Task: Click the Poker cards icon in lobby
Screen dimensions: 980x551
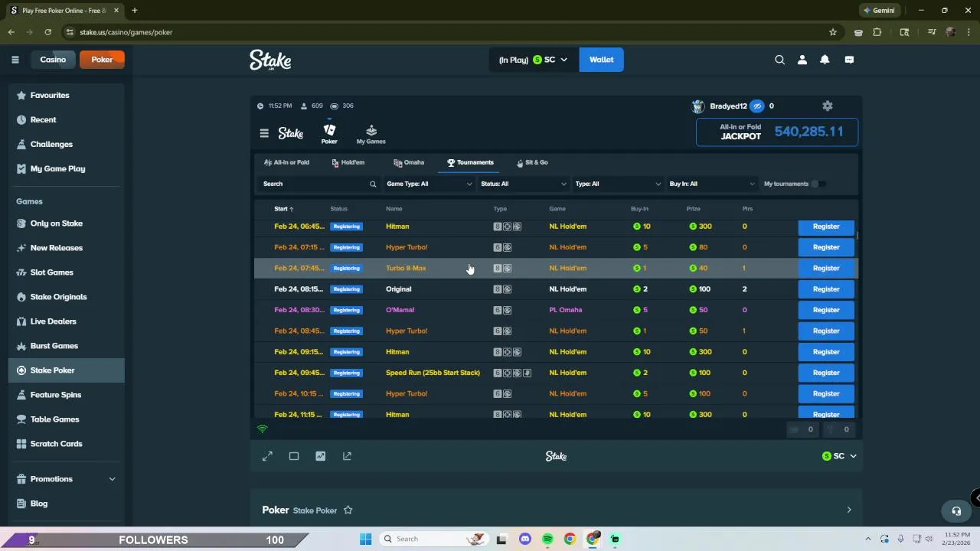Action: point(329,134)
